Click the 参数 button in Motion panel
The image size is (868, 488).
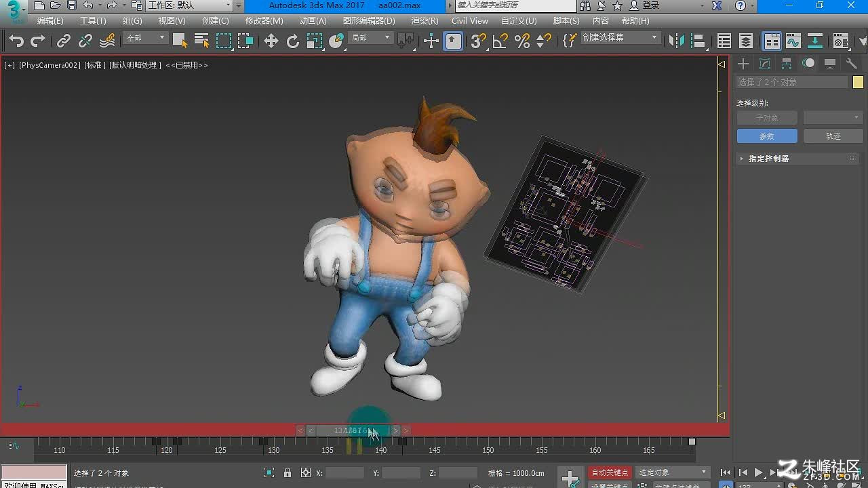coord(767,136)
